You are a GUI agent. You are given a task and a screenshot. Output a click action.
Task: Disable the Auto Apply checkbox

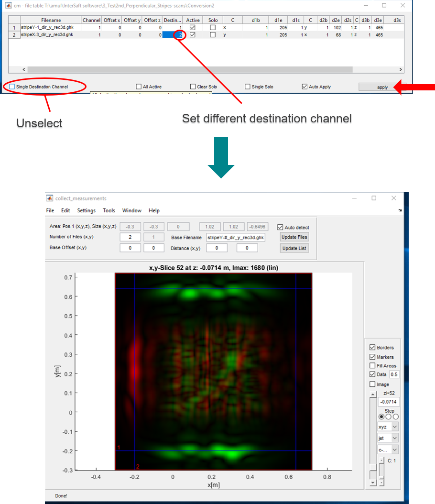(304, 87)
